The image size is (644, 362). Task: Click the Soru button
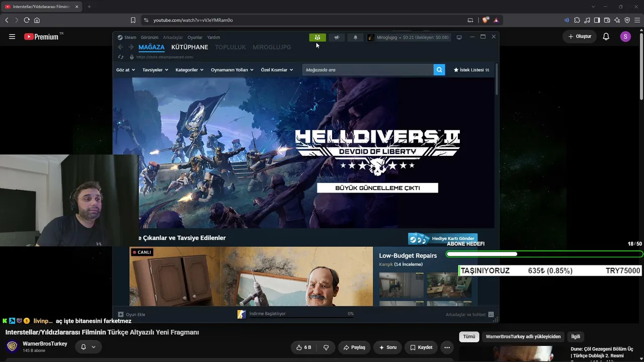coord(387,347)
